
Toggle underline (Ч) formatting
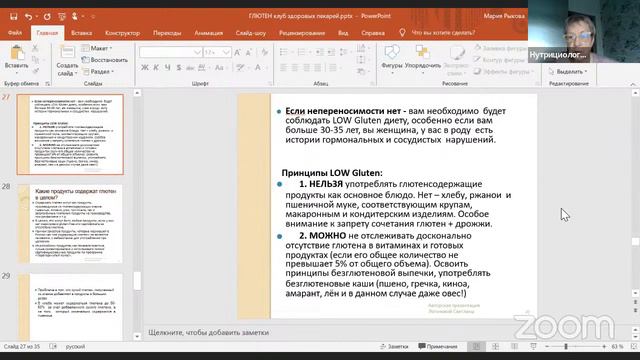167,68
